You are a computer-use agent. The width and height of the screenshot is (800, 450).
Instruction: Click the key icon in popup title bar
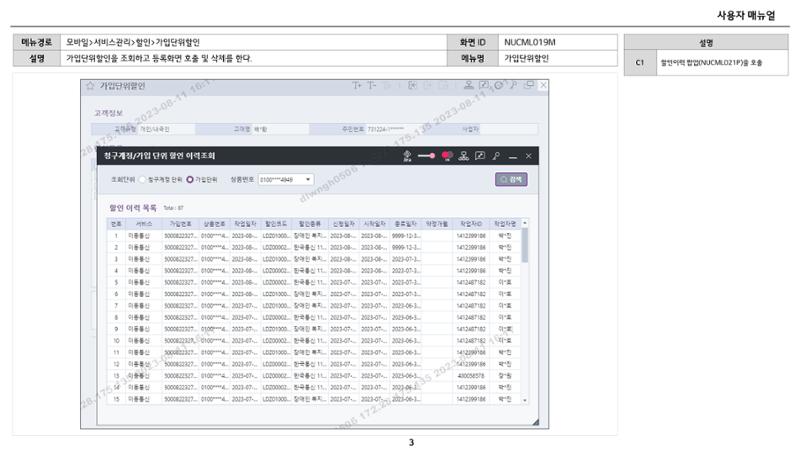pyautogui.click(x=496, y=156)
